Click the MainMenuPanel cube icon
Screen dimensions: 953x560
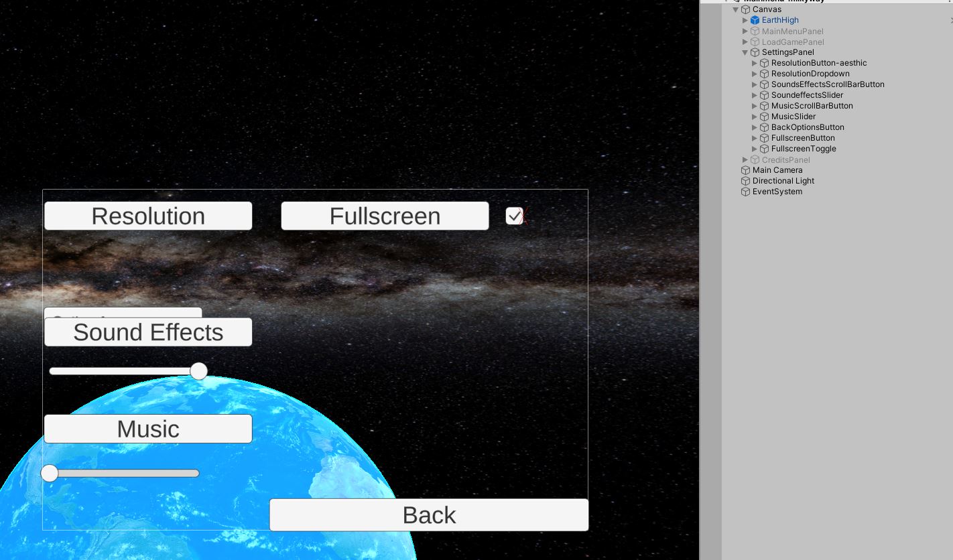(x=755, y=31)
